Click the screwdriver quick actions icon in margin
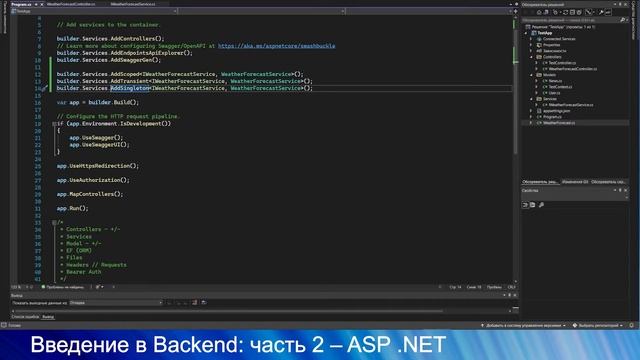This screenshot has width=640, height=360. [x=44, y=88]
